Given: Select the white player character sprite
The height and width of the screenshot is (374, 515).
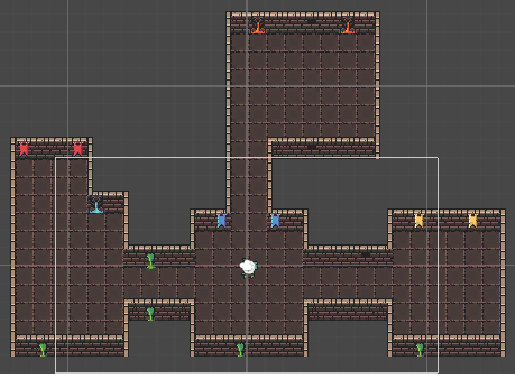Looking at the screenshot, I should [248, 268].
